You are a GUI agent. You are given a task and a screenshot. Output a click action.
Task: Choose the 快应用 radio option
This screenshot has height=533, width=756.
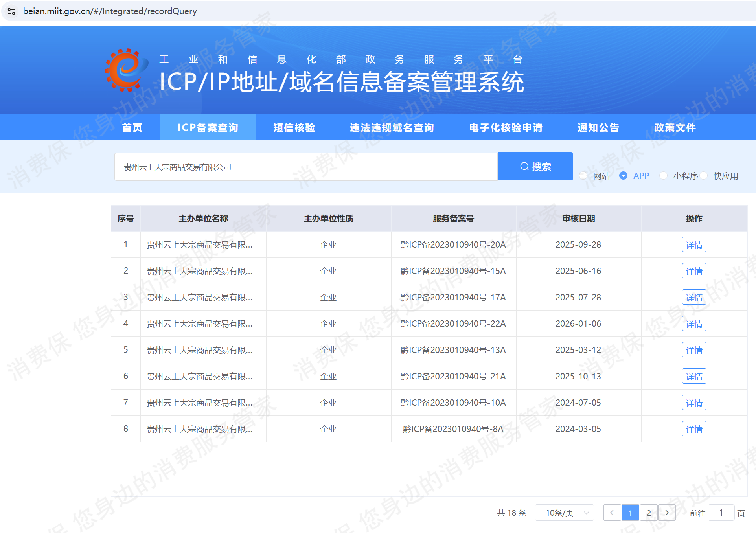click(x=704, y=176)
